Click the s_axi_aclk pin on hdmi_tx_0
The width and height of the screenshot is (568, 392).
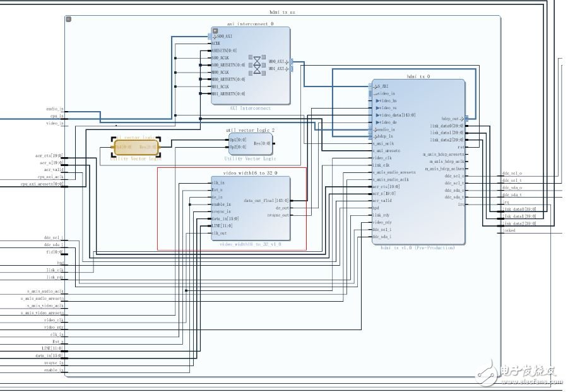(x=383, y=143)
